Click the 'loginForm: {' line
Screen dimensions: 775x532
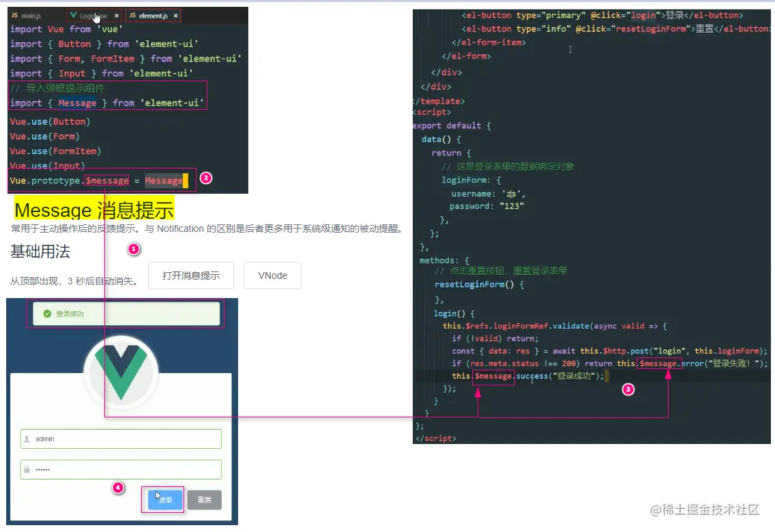pos(471,180)
